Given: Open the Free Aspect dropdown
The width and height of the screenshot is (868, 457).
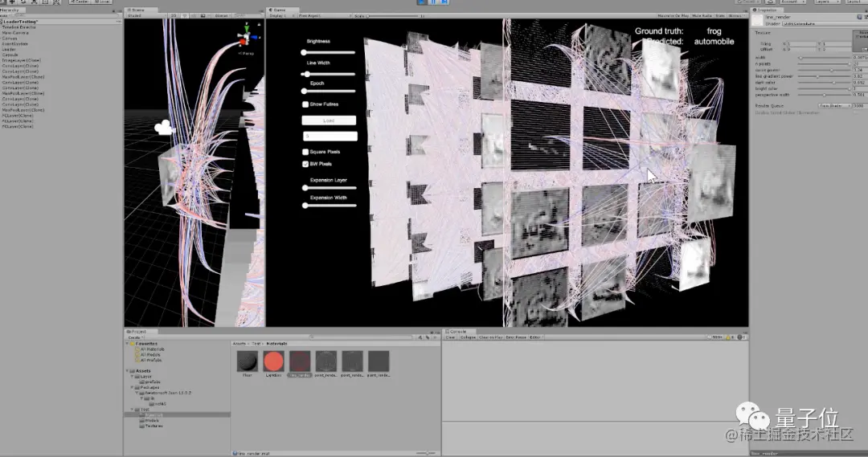Looking at the screenshot, I should (324, 15).
